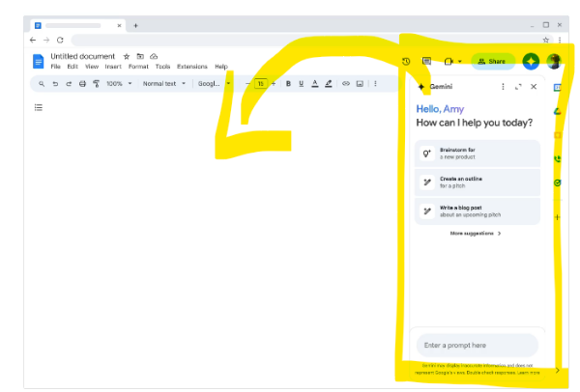This screenshot has height=392, width=580.
Task: Open more toolbar options
Action: [x=375, y=84]
